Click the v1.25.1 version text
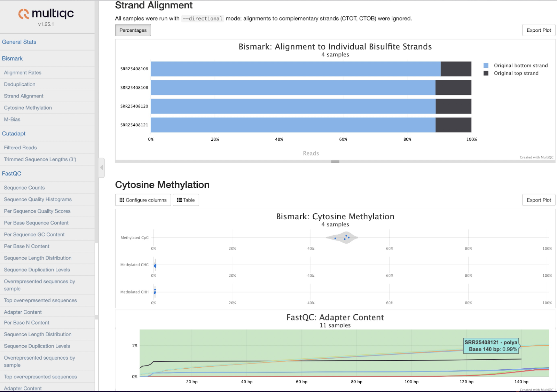This screenshot has height=392, width=557. (46, 24)
